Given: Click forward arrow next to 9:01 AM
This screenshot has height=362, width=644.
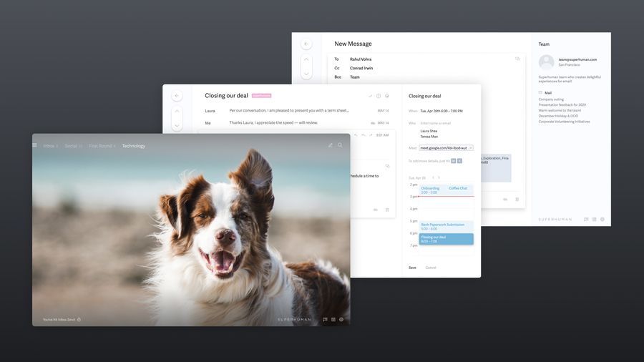Looking at the screenshot, I should [x=371, y=135].
